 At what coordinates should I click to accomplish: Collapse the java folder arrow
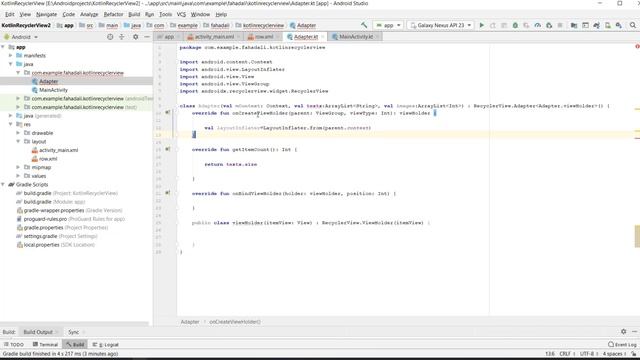(11, 64)
